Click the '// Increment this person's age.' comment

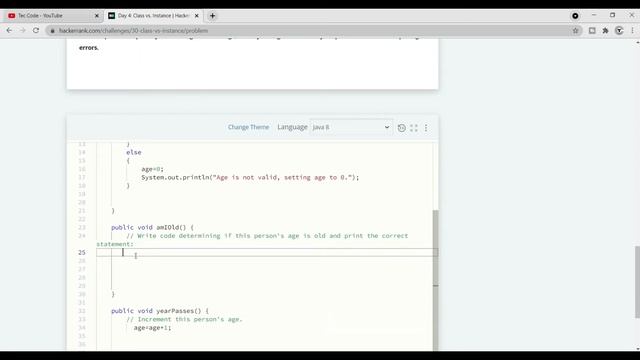click(x=184, y=319)
